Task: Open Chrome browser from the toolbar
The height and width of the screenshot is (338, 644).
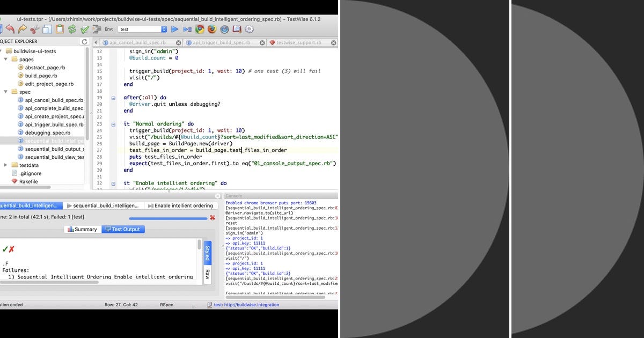Action: (x=199, y=30)
